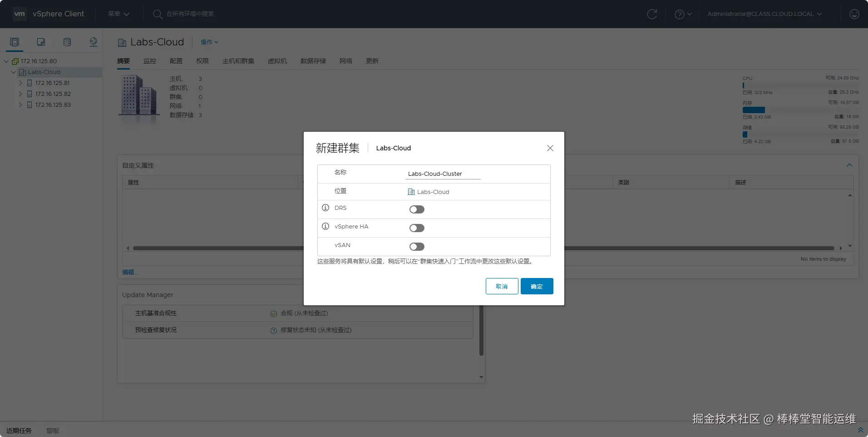Collapse the Labs-Cloud tree node
868x437 pixels.
(x=13, y=72)
